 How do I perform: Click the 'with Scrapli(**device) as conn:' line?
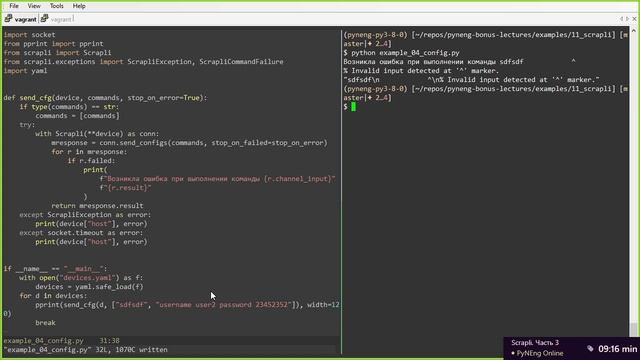(97, 134)
